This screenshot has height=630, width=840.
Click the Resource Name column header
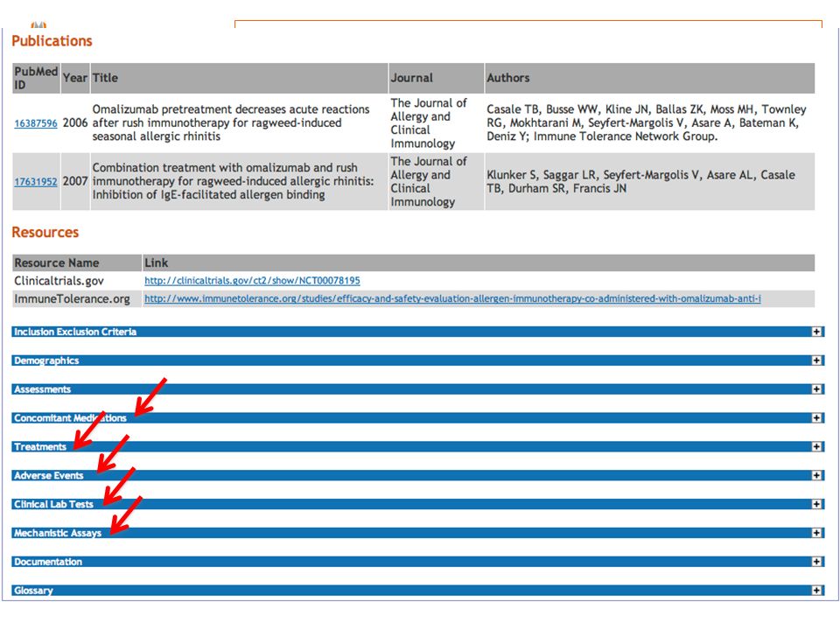pos(77,262)
